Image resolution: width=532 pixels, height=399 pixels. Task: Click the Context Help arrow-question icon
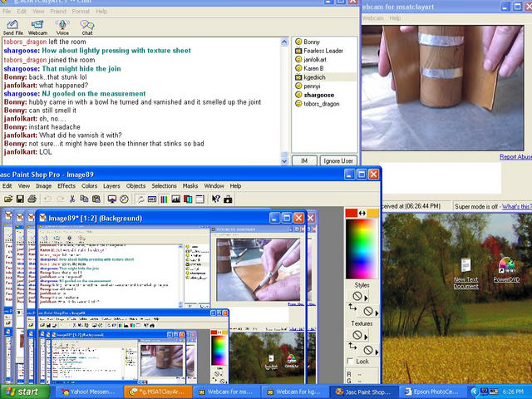tap(216, 199)
